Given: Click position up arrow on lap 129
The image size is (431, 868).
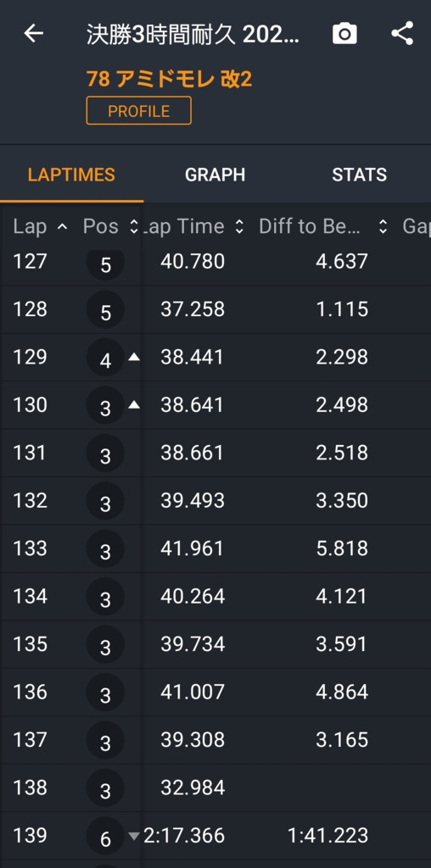Looking at the screenshot, I should coord(133,358).
